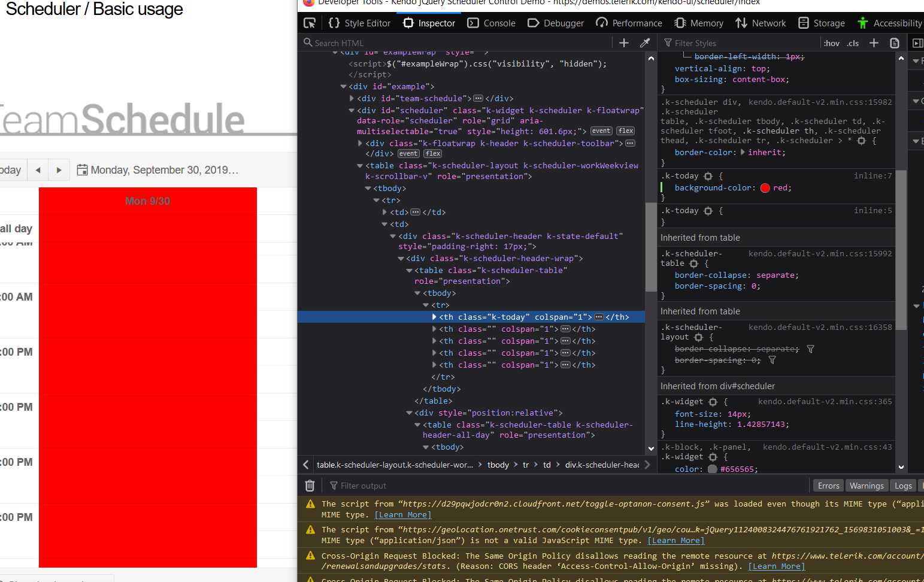Open Learn More link for toggle-optanon script

click(402, 515)
